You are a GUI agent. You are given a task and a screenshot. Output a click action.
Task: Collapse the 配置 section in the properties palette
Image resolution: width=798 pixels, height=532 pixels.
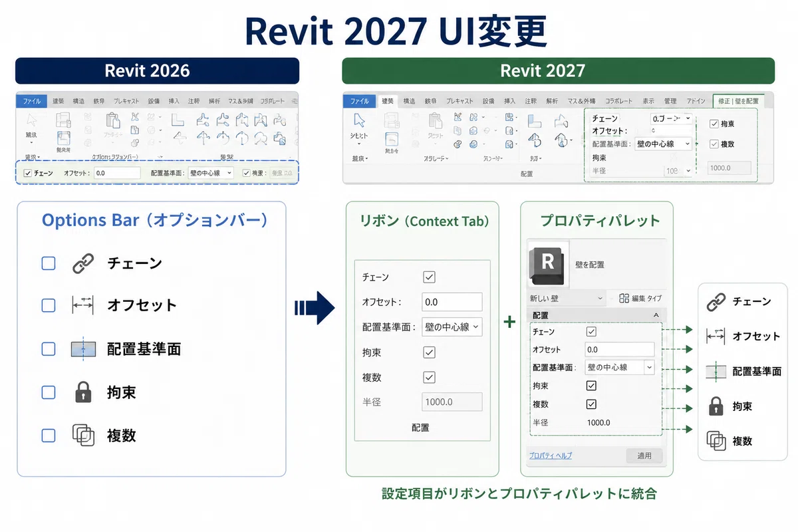[656, 316]
